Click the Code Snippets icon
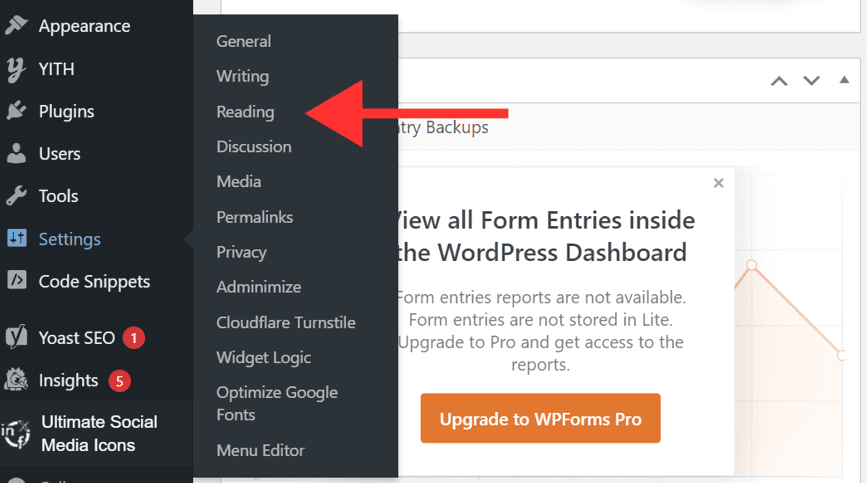 tap(17, 280)
